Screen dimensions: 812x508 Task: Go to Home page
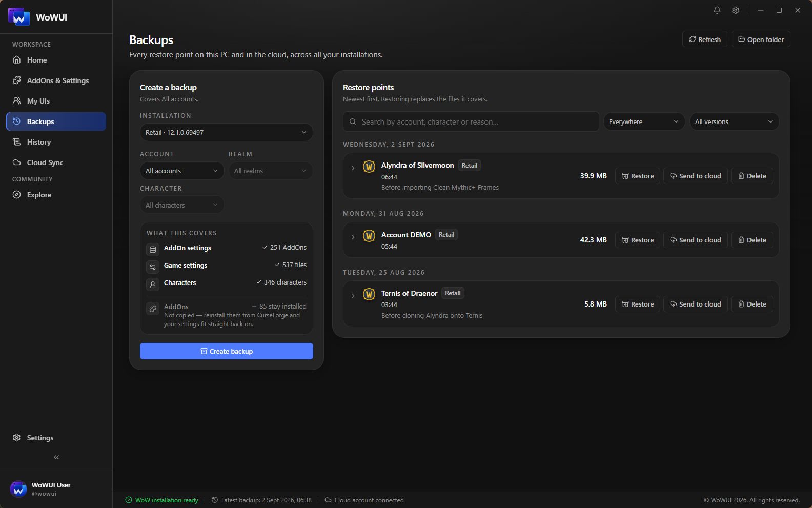[x=56, y=60]
